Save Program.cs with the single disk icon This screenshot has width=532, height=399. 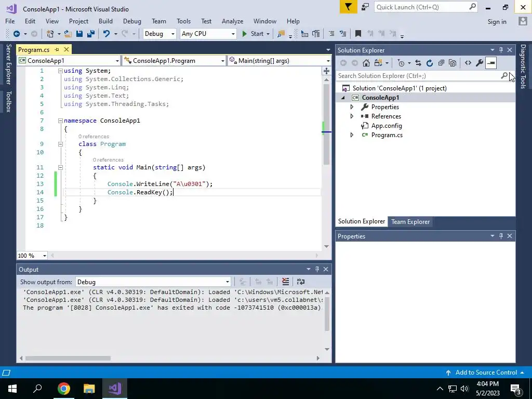point(79,34)
